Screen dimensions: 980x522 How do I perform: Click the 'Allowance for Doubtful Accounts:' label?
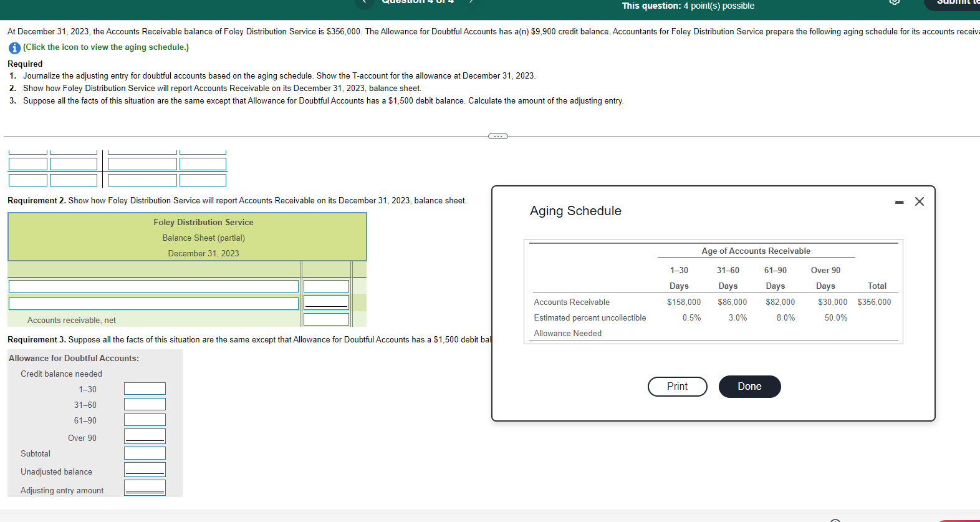coord(74,358)
